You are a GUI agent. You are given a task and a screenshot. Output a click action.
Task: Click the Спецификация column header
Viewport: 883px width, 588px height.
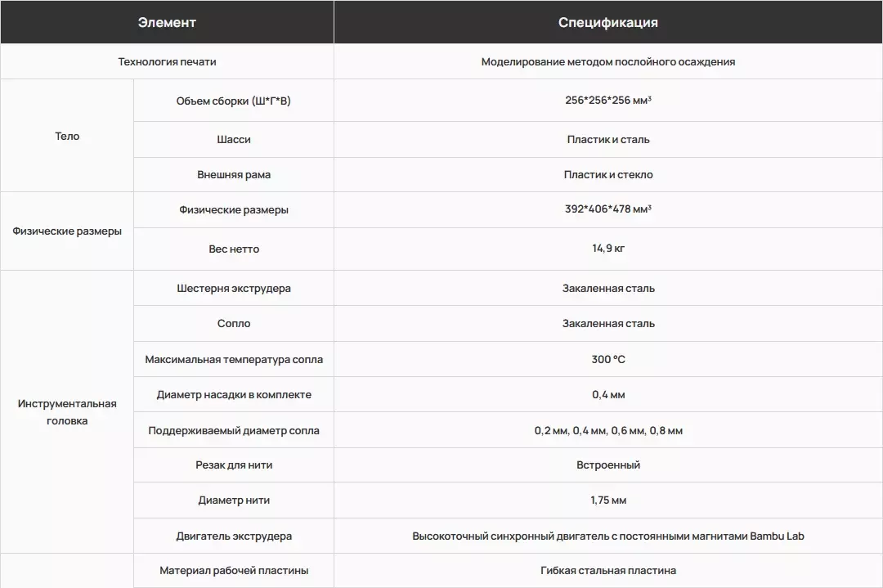click(x=608, y=22)
